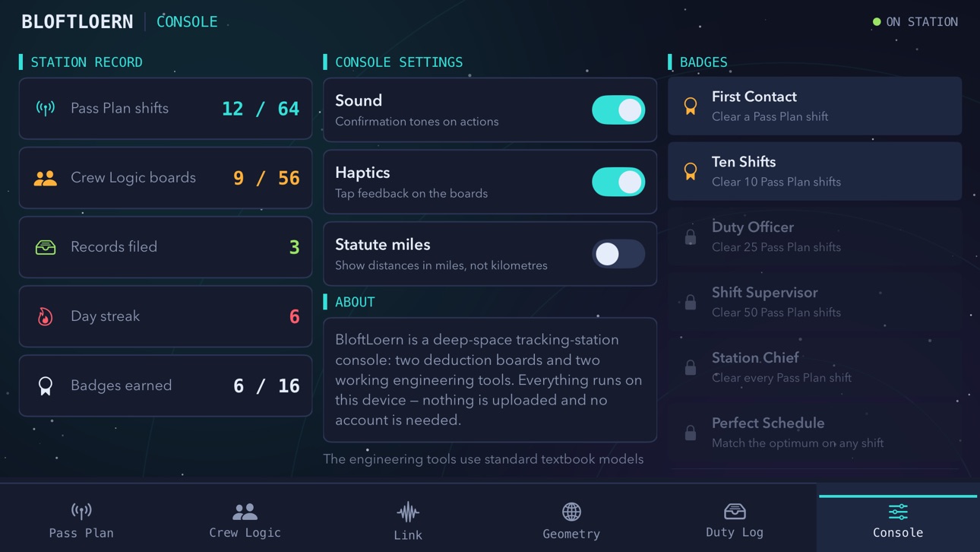
Task: Click the Perfect Schedule lock icon
Action: pyautogui.click(x=691, y=433)
